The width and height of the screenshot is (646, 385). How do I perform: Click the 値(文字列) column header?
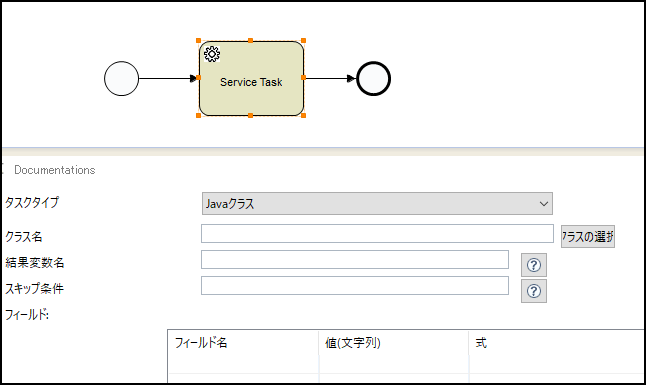point(353,343)
